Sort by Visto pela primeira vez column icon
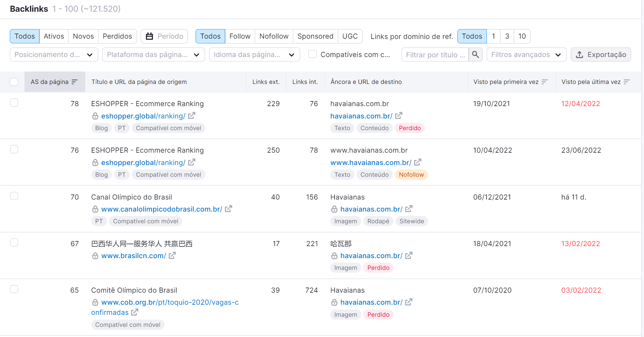Screen dimensions: 644x337 (x=545, y=82)
